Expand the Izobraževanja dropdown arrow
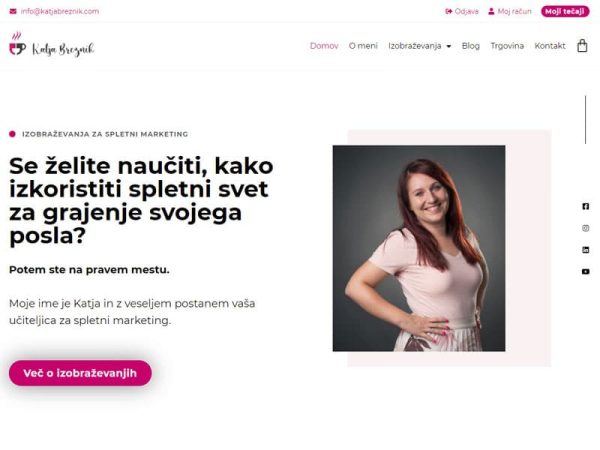Viewport: 600px width, 450px height. pos(449,46)
